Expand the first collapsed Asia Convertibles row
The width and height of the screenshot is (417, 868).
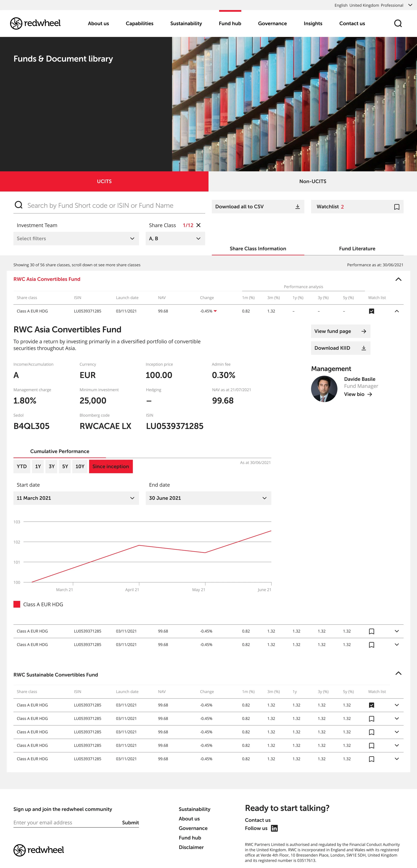click(397, 631)
